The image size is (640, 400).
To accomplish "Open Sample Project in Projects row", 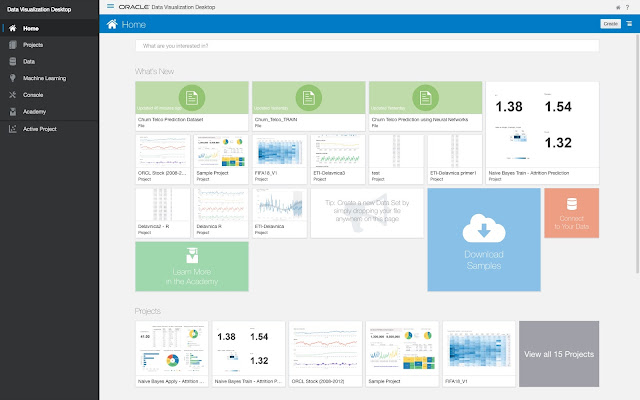I will pyautogui.click(x=402, y=354).
